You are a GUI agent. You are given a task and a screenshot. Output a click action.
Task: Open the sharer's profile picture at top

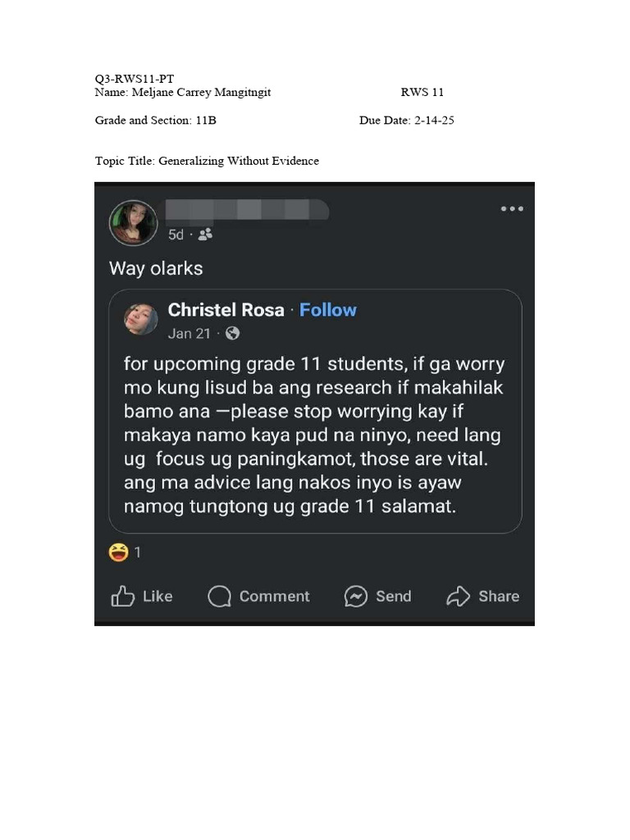[133, 222]
